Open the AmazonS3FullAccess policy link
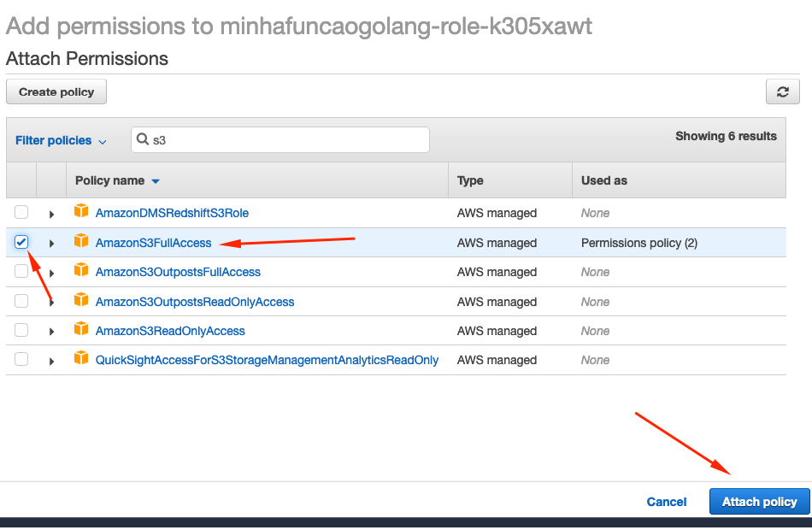Screen dimensions: 812x530 tap(154, 242)
